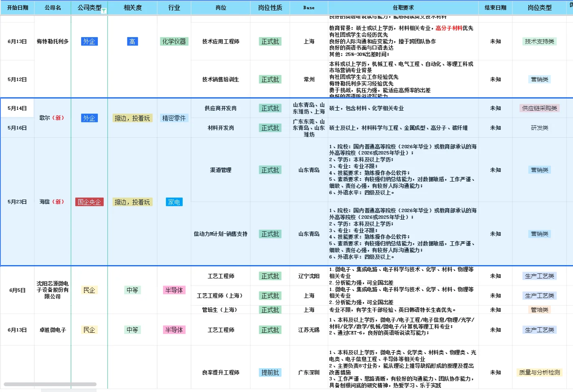Click the 民企 tag in 沈阳芯源 row
The width and height of the screenshot is (573, 392).
coord(89,290)
